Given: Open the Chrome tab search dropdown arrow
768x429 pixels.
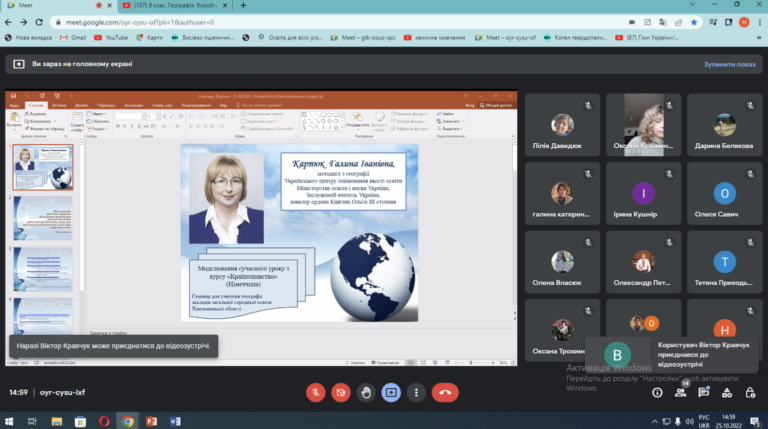Looking at the screenshot, I should [x=692, y=4].
